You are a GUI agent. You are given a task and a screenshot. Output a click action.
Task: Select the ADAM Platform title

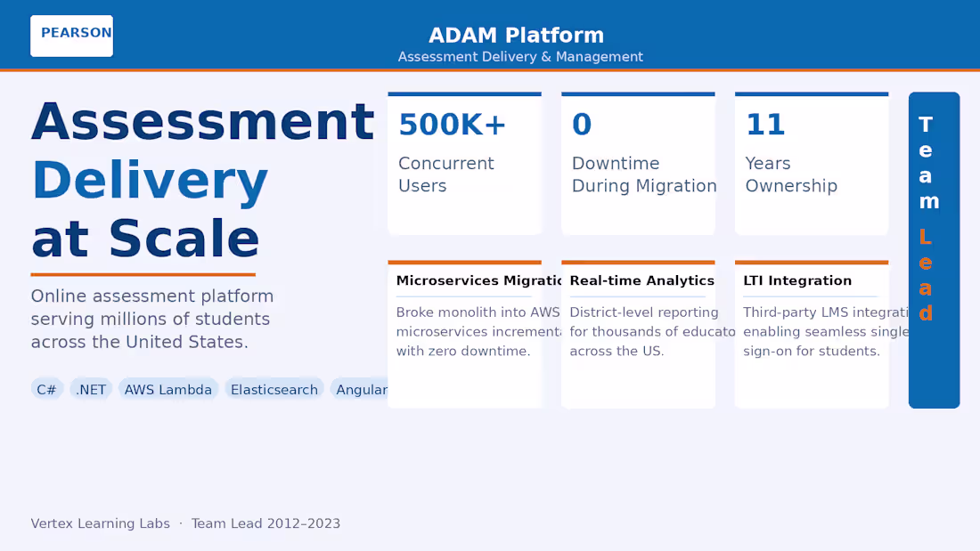click(x=516, y=35)
